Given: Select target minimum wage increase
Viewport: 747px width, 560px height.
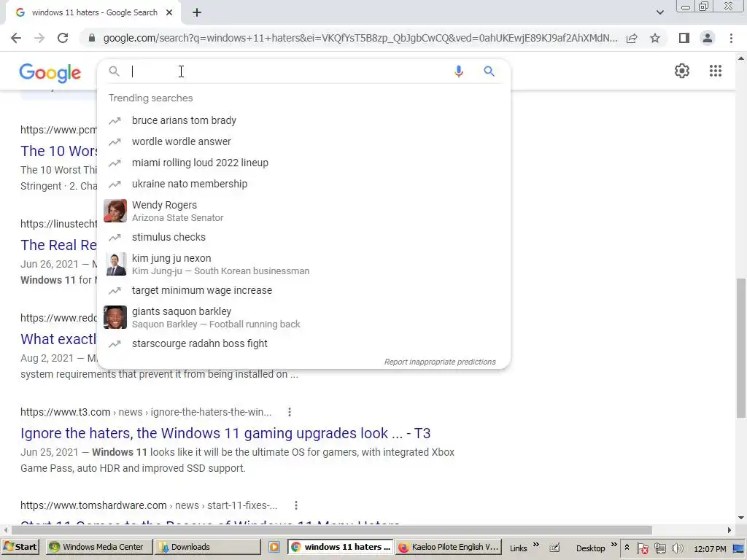Looking at the screenshot, I should 303,290.
